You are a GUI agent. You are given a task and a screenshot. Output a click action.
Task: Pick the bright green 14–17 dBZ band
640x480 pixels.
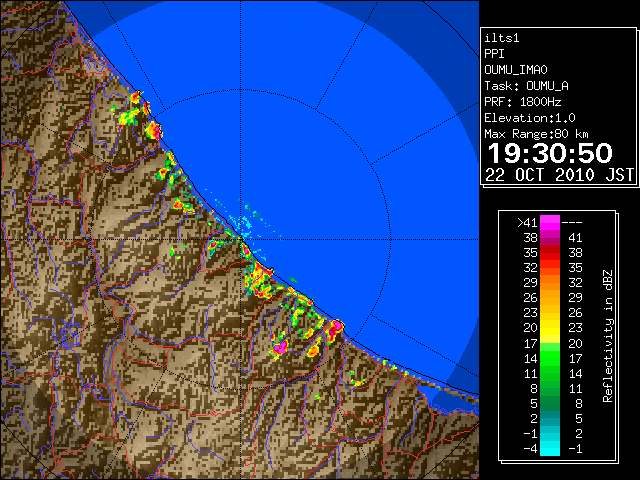[x=550, y=358]
